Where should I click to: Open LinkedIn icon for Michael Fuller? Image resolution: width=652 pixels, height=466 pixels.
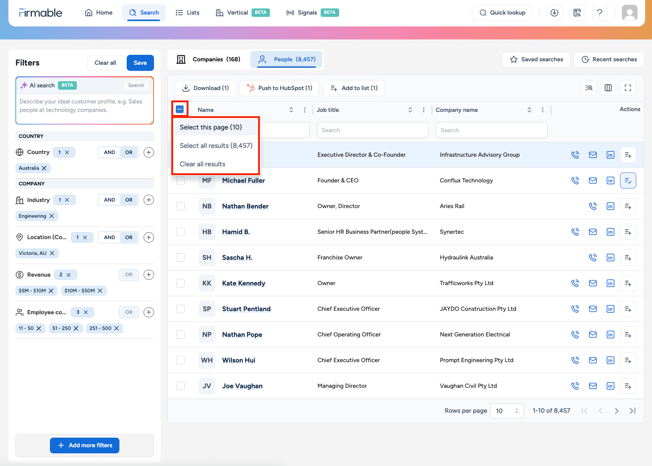click(610, 180)
